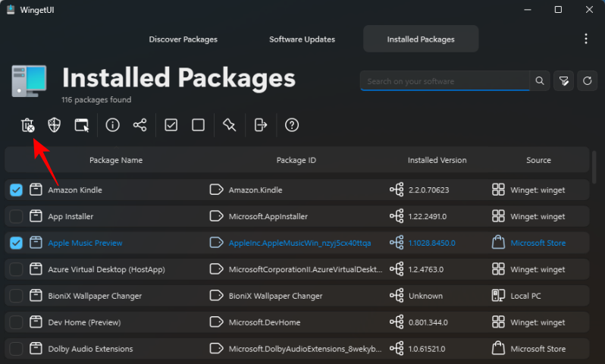
Task: Sort by Package Name column header
Action: click(x=116, y=161)
